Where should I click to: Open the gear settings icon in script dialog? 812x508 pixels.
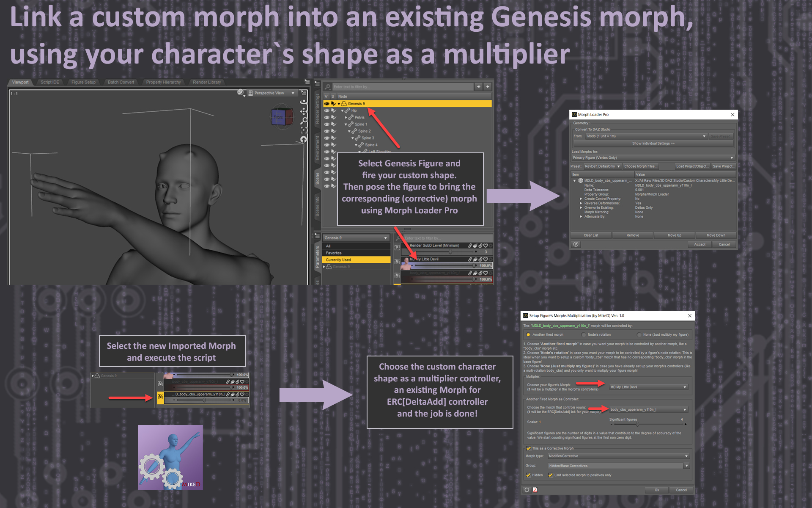pos(527,490)
